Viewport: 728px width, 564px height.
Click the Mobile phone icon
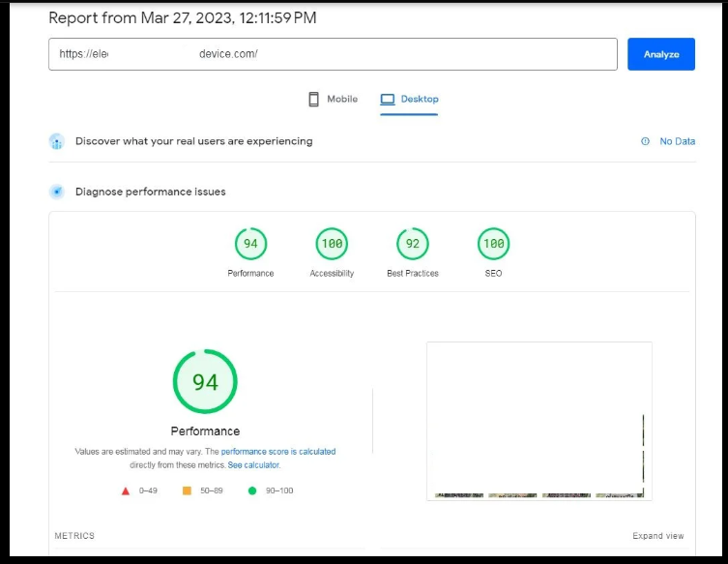coord(313,99)
